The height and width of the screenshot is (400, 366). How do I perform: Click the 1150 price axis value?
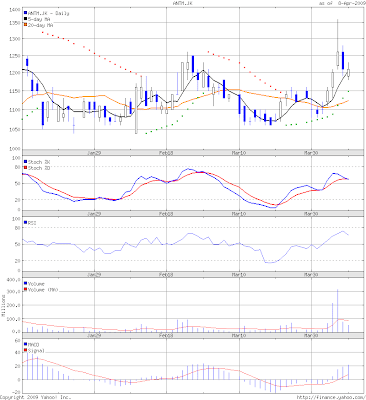coord(15,91)
